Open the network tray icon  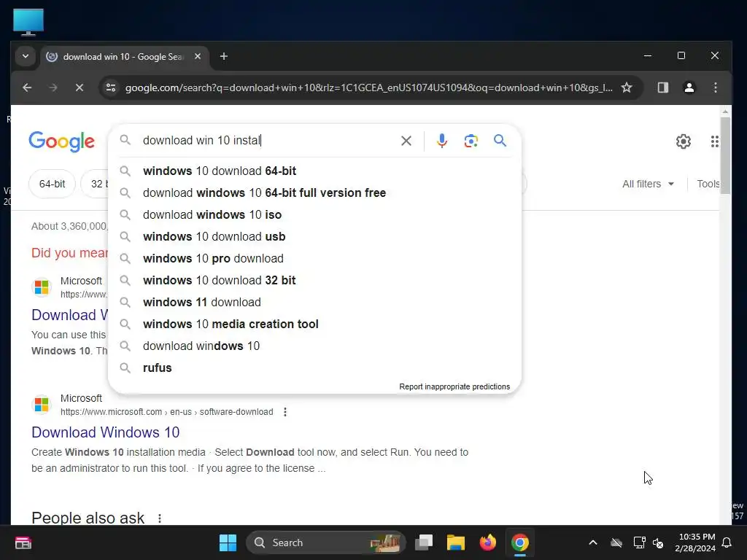point(639,542)
